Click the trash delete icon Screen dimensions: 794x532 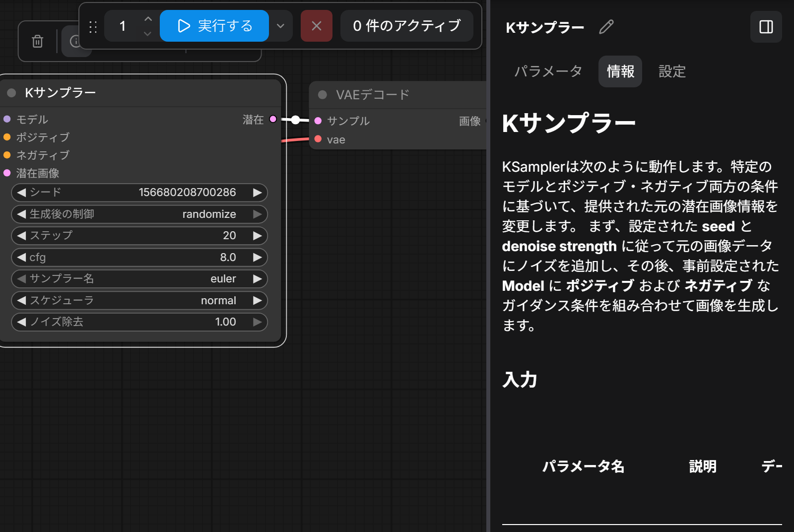pyautogui.click(x=37, y=41)
